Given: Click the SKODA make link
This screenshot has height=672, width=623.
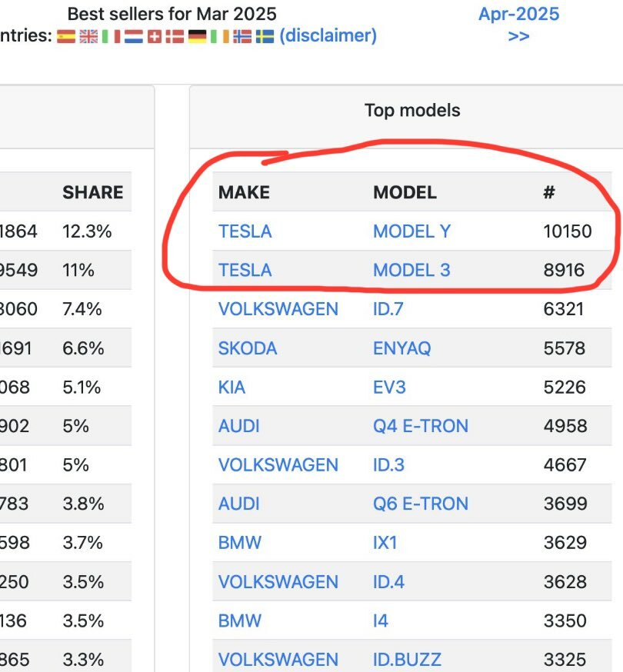Looking at the screenshot, I should pos(248,348).
